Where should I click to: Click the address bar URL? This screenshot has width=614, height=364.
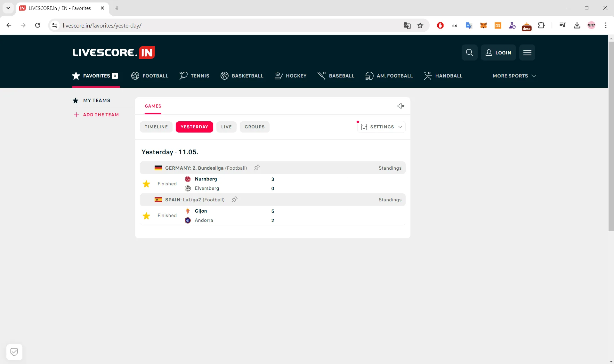click(x=102, y=26)
